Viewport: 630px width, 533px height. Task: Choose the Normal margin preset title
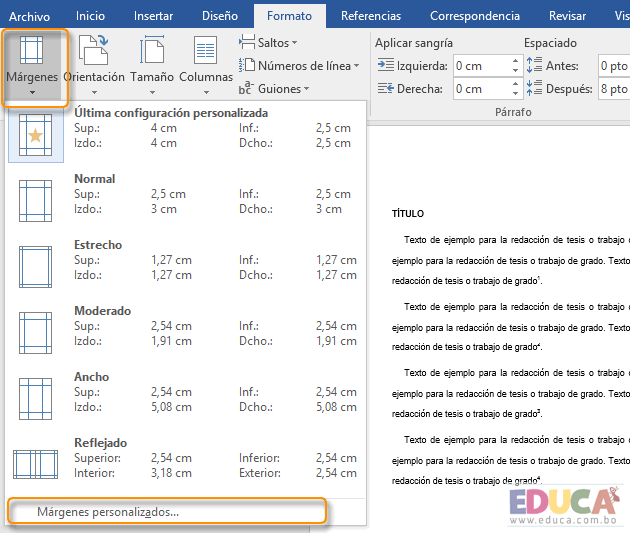(94, 179)
